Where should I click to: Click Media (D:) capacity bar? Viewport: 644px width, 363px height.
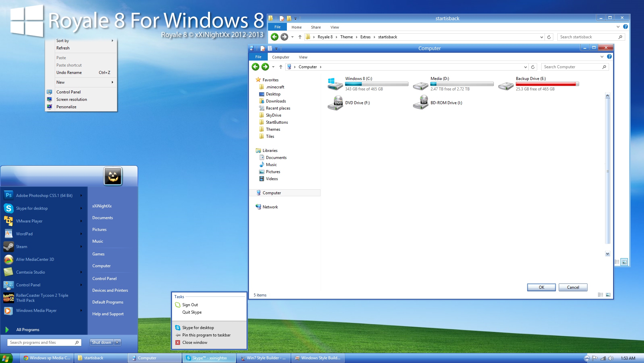coord(462,84)
